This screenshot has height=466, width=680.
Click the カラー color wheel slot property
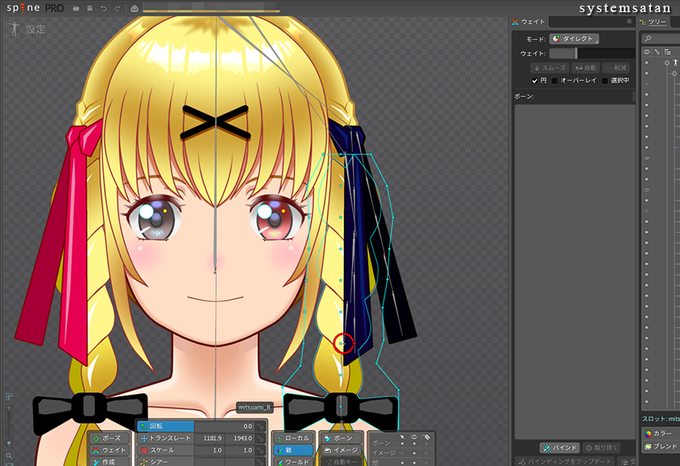click(x=648, y=433)
